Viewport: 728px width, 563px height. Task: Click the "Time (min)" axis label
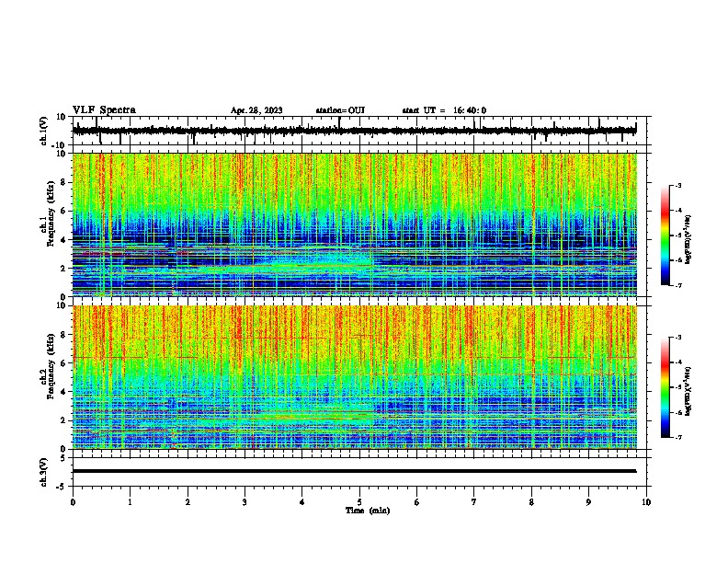[368, 511]
